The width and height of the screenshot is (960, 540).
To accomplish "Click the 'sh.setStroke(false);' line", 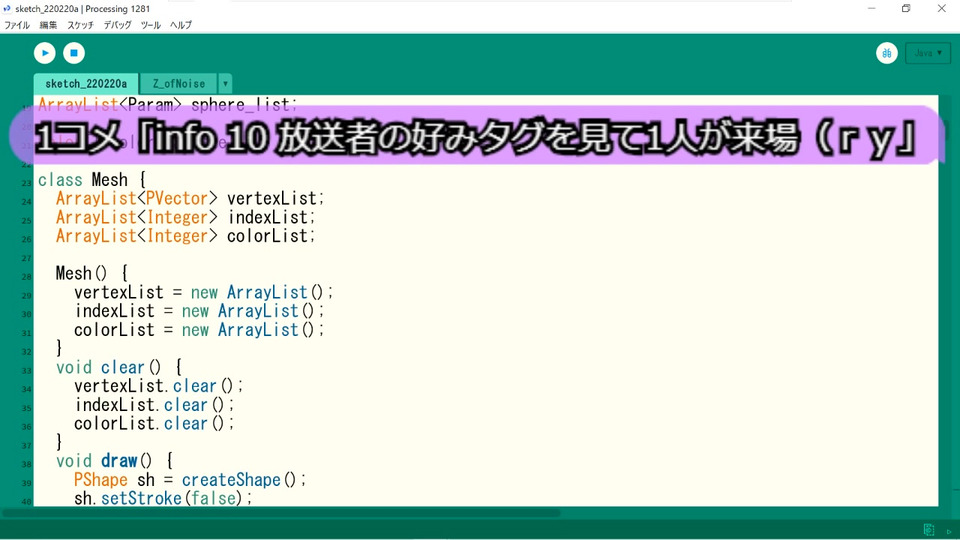I will point(163,499).
